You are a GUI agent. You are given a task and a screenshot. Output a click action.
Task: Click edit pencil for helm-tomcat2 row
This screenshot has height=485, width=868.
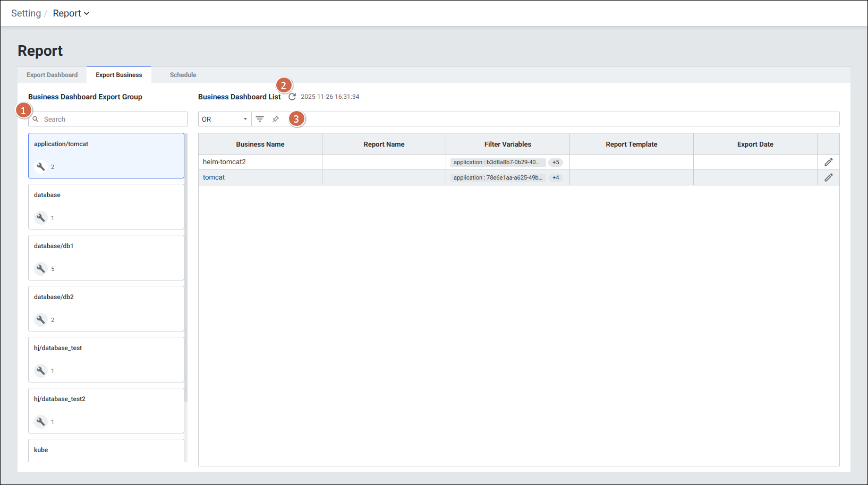(x=828, y=162)
